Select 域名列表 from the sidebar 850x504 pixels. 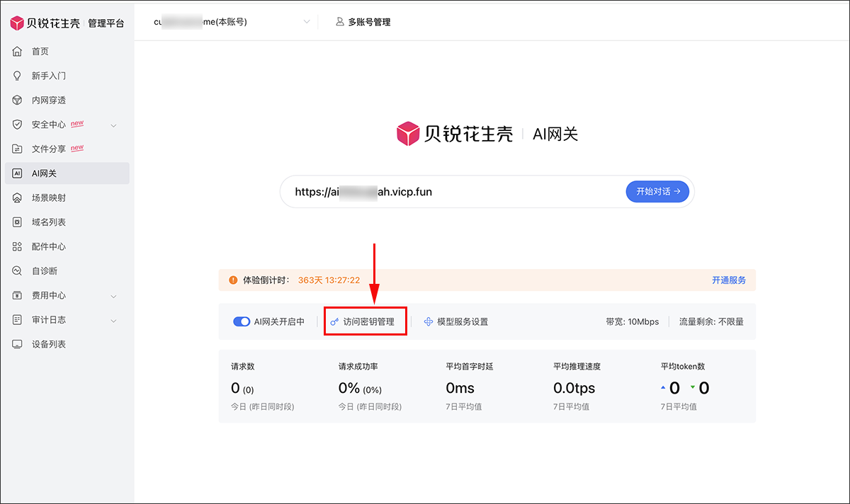click(49, 222)
